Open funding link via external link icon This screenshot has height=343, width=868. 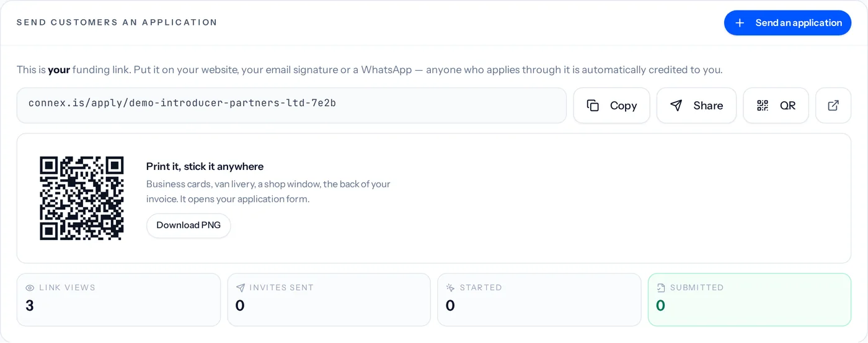coord(833,105)
